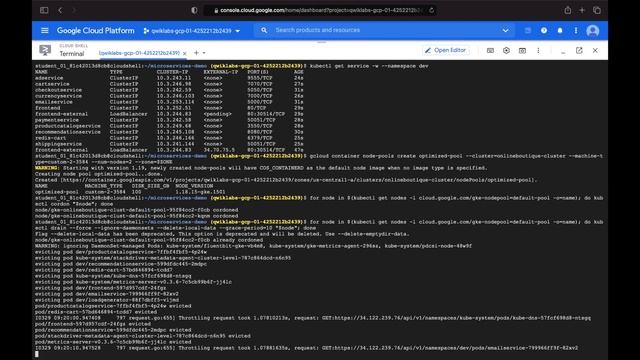Open the notifications bell

pyautogui.click(x=560, y=31)
